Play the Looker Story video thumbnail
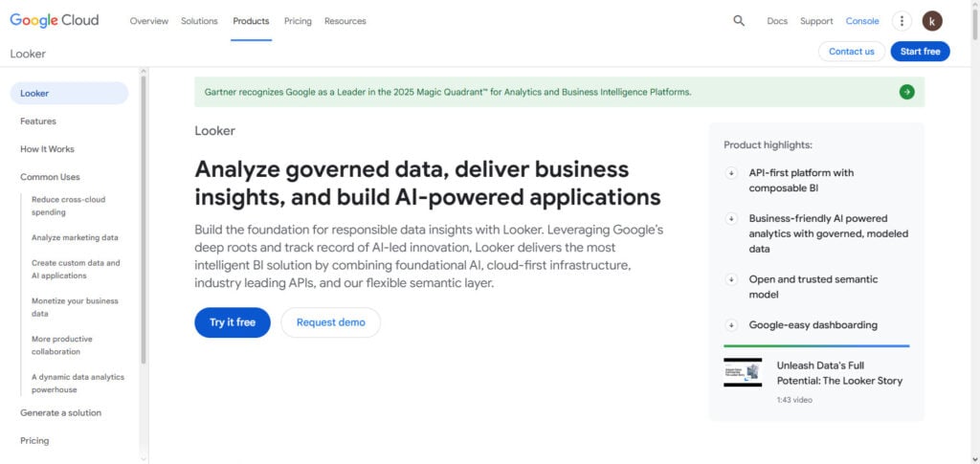Screen dimensions: 980x464 click(743, 372)
